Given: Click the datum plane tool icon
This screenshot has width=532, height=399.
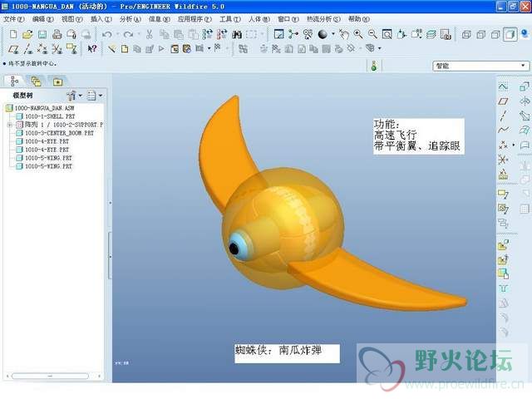Looking at the screenshot, I should (x=504, y=101).
